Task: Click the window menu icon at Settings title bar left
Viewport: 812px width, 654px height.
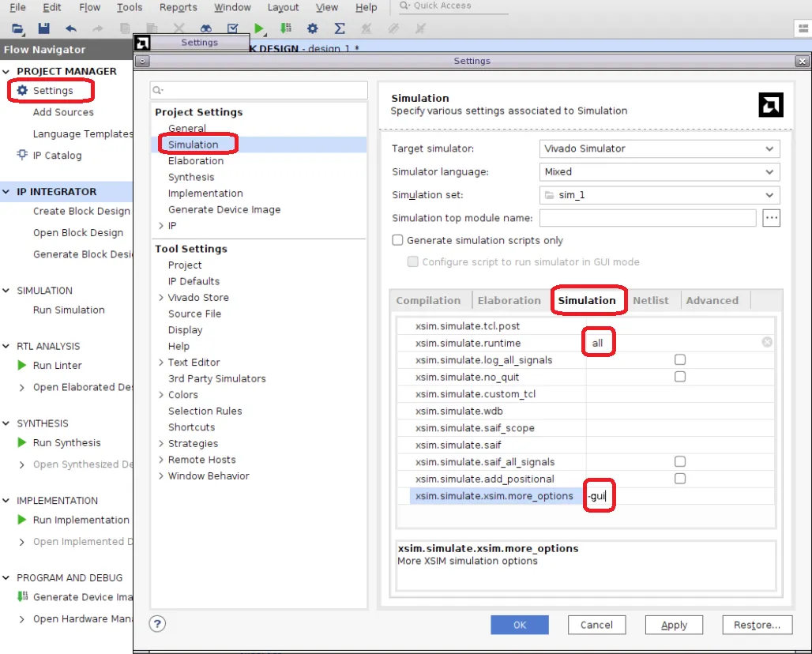Action: click(x=142, y=61)
